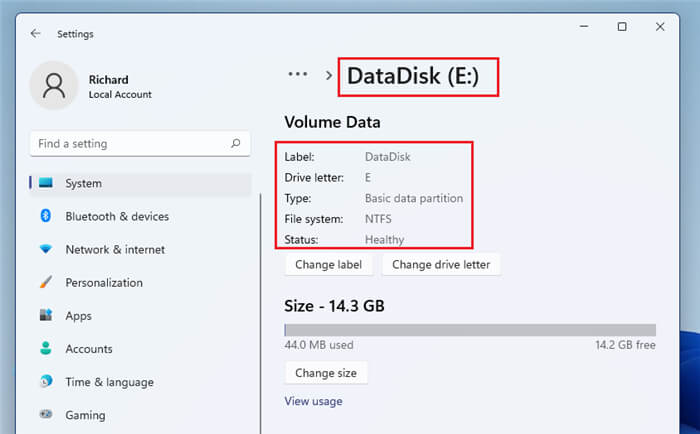Click the Change label button
This screenshot has width=700, height=434.
329,264
